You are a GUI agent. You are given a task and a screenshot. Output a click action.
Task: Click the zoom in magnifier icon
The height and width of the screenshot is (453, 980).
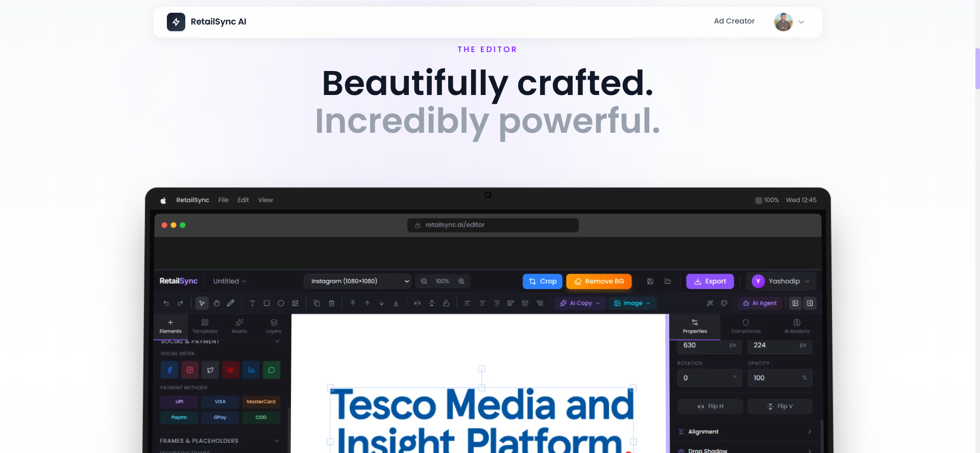pos(461,281)
